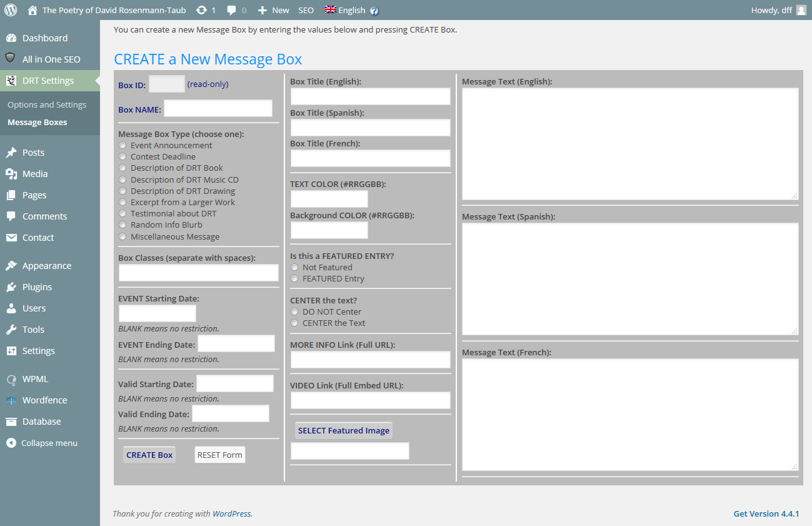Open the New content dropdown in admin bar
Screen dimensions: 812x526
tap(274, 10)
